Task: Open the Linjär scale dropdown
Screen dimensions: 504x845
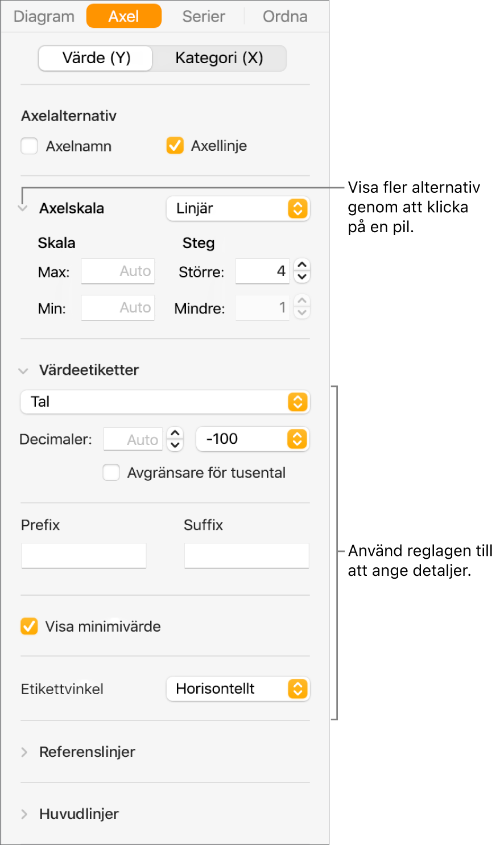Action: click(x=238, y=209)
